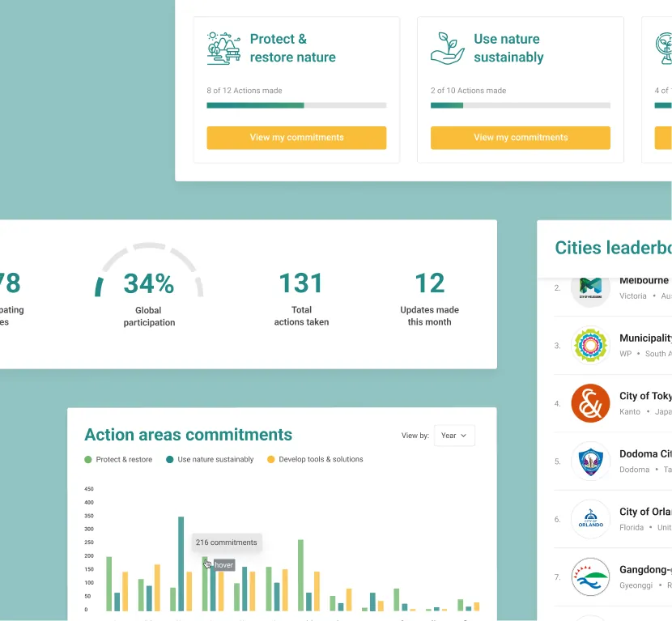Screen dimensions: 672x621
Task: Click the City of Orlando emblem logo
Action: 590,519
